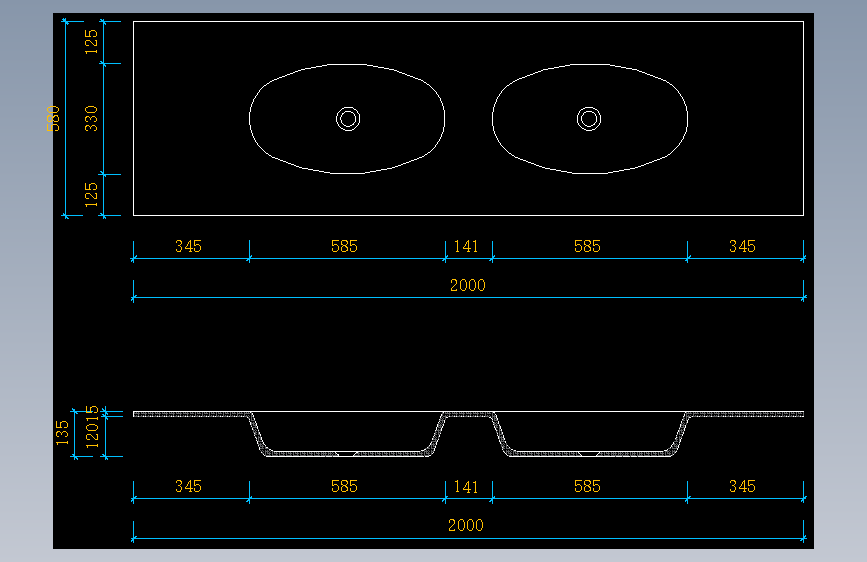Select the left basin's hatched section profile

[x=347, y=434]
